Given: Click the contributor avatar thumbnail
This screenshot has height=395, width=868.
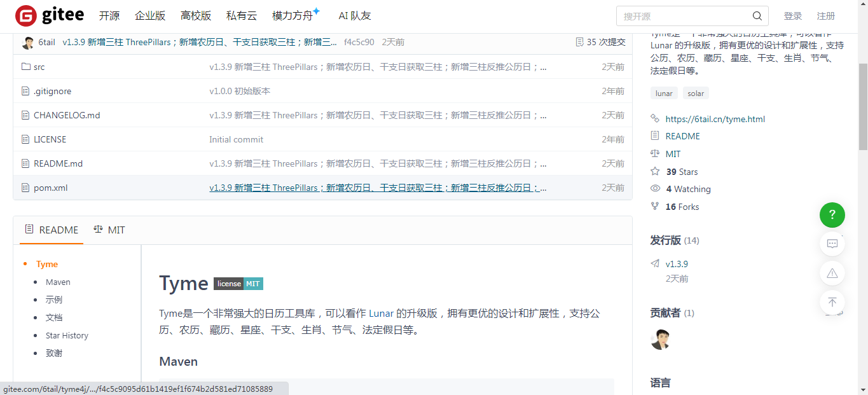Looking at the screenshot, I should [x=661, y=340].
